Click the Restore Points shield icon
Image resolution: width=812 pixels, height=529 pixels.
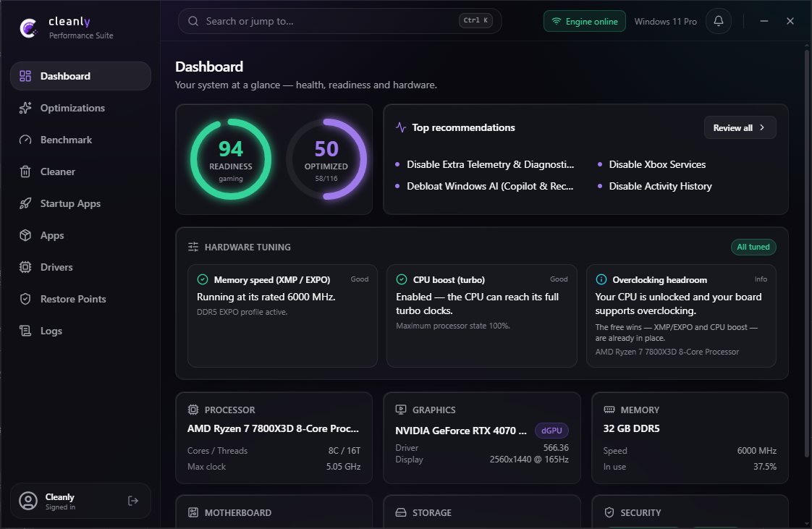25,299
